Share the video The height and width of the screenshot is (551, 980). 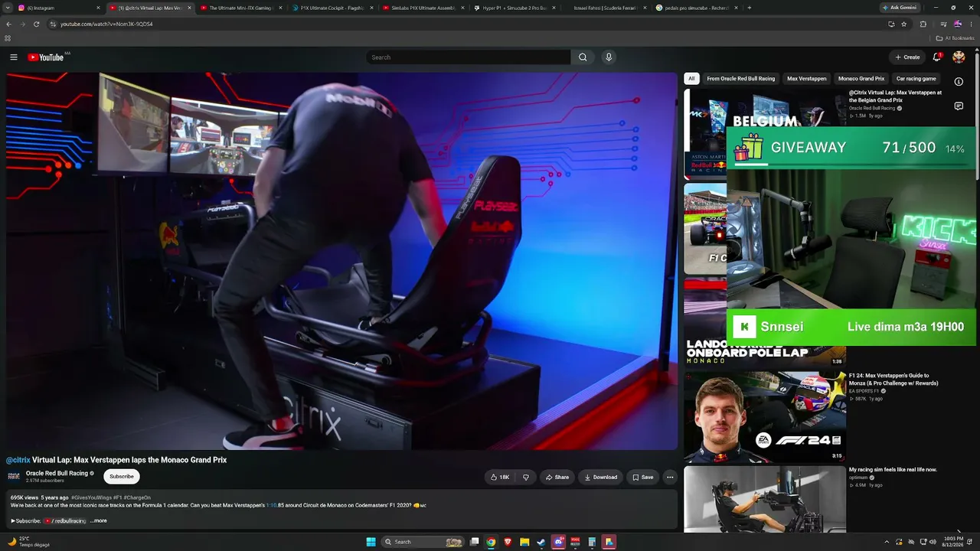[557, 478]
